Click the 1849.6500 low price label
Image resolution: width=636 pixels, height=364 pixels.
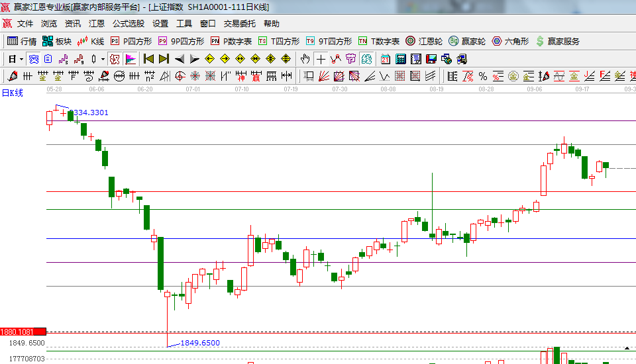[199, 343]
